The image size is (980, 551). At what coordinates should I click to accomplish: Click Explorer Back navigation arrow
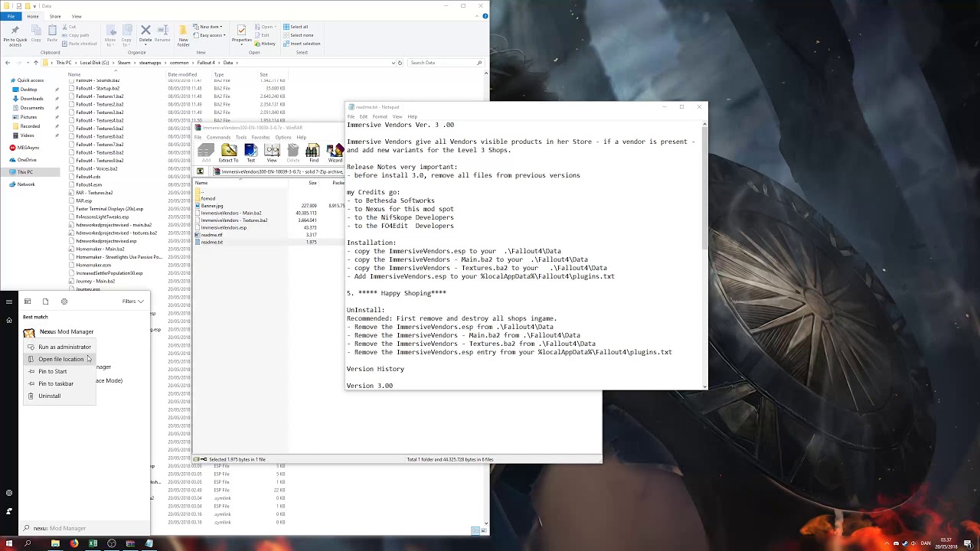(x=8, y=63)
